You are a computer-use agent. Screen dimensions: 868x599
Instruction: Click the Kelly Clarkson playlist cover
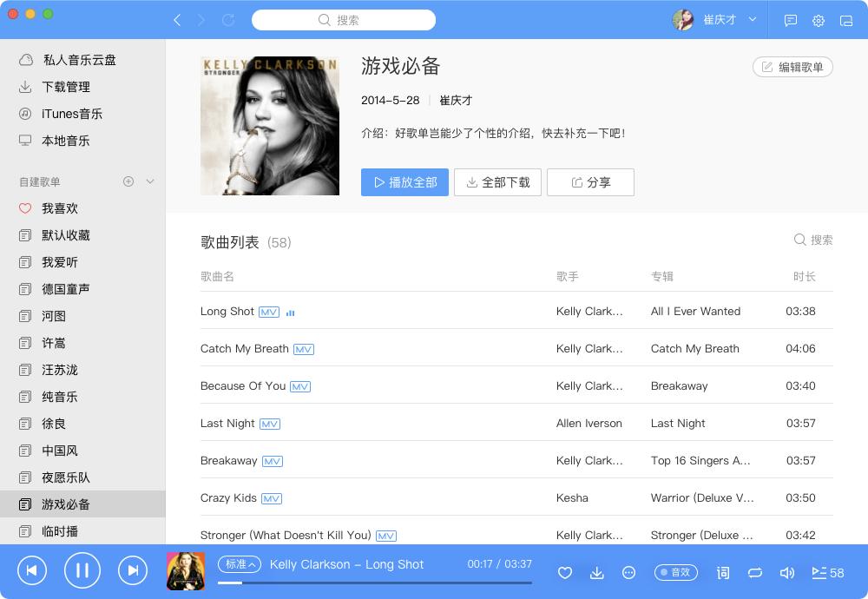click(x=270, y=126)
